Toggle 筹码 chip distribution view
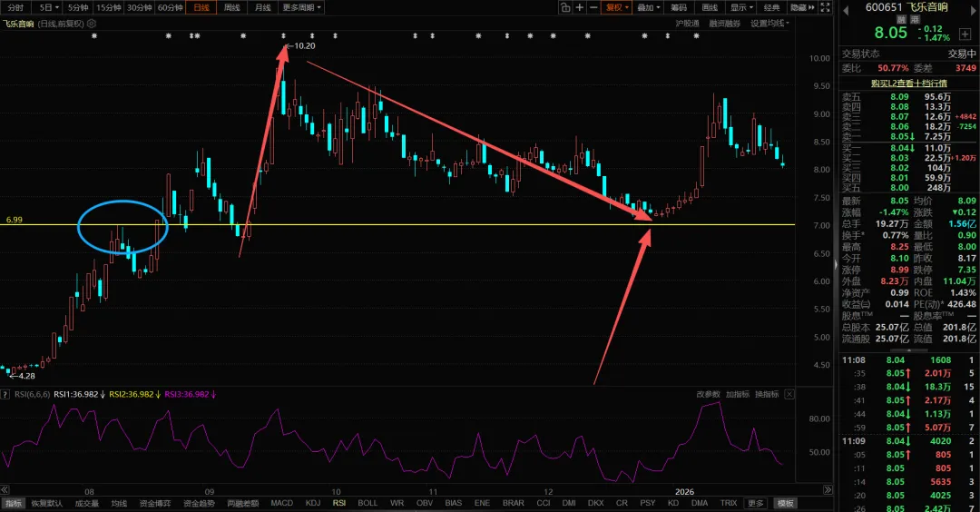Image resolution: width=980 pixels, height=512 pixels. (x=679, y=7)
